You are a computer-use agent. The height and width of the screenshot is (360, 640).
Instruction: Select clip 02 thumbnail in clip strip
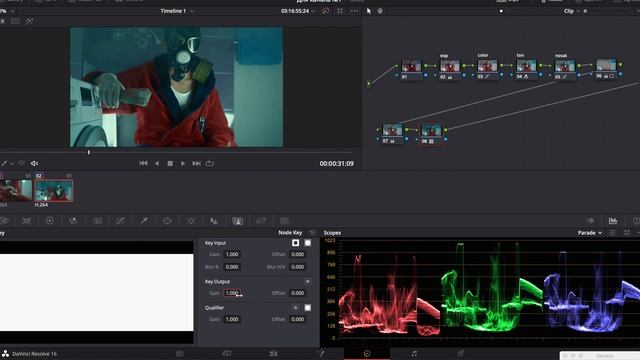tap(54, 191)
